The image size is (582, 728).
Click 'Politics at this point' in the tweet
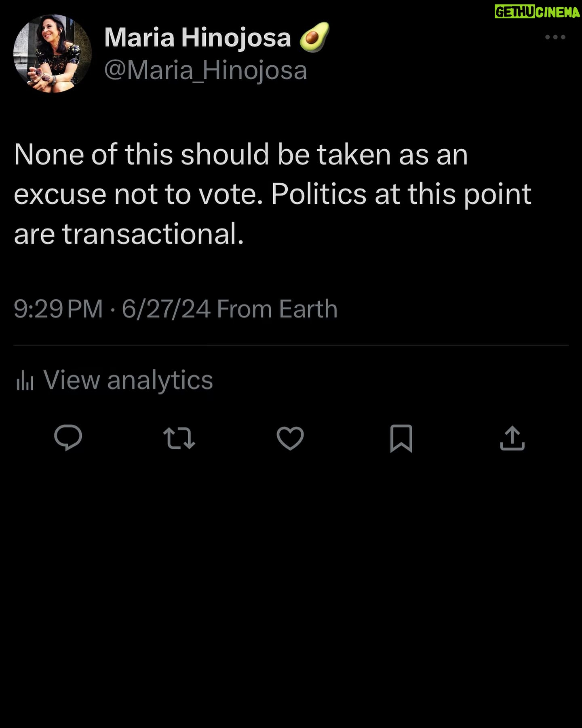tap(401, 195)
